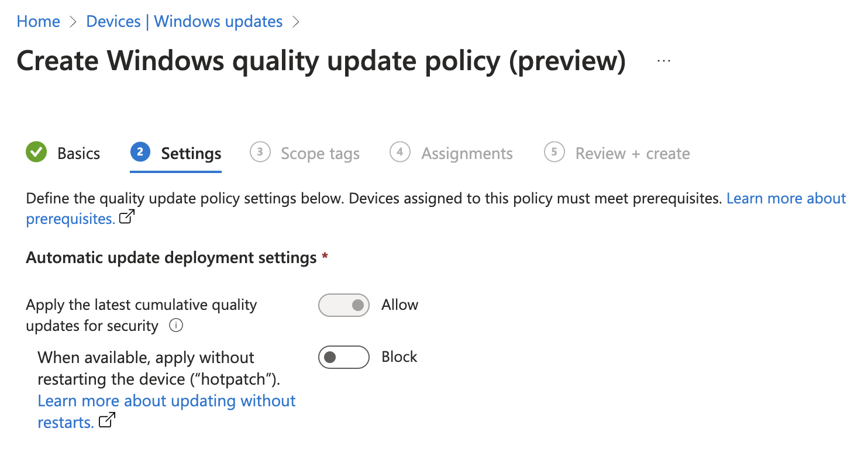Open the Review + create tab
This screenshot has height=463, width=868.
pos(632,154)
